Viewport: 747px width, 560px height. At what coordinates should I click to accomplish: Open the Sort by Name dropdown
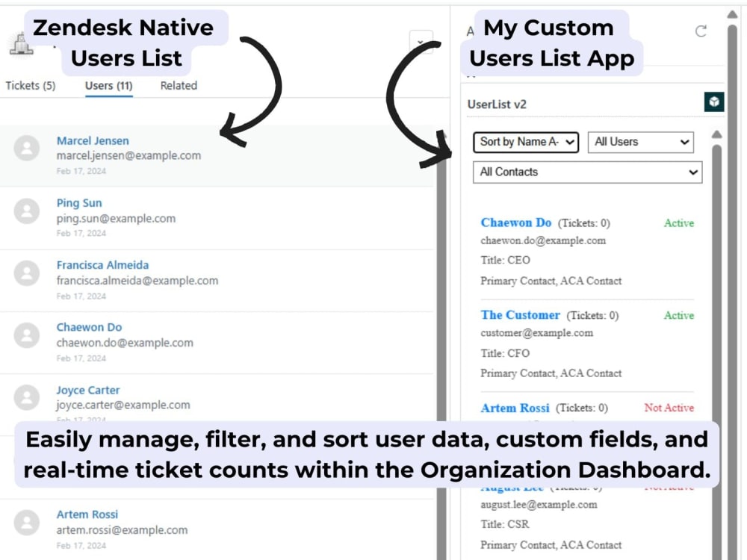(x=526, y=142)
